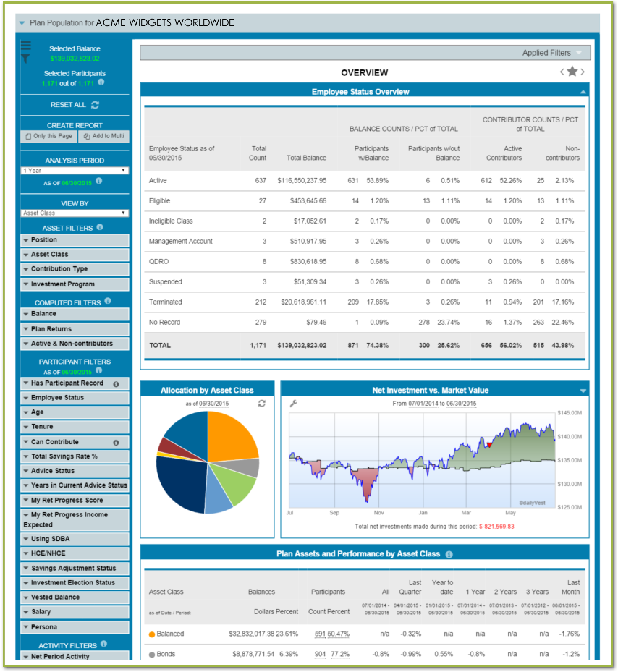Open the wrench settings on Net Investment chart

294,404
